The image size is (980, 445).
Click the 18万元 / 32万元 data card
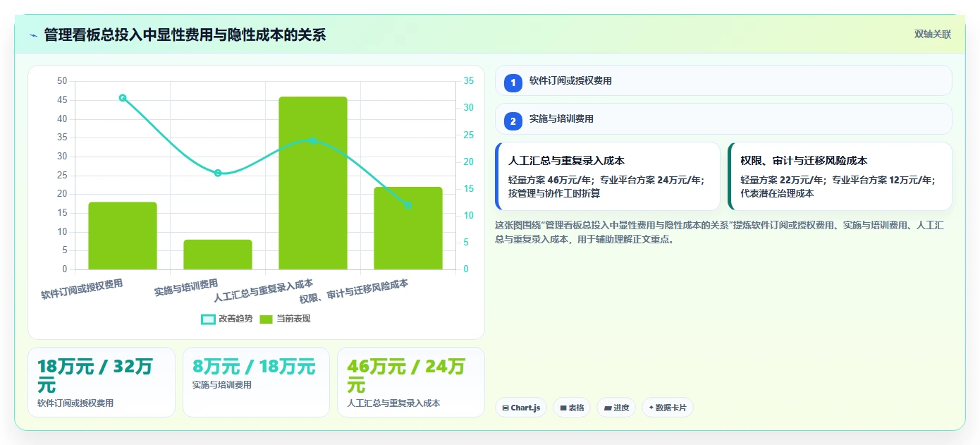tap(102, 382)
